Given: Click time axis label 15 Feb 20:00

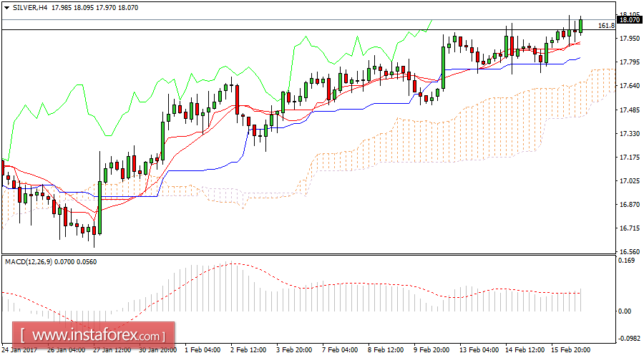Looking at the screenshot, I should click(x=570, y=350).
